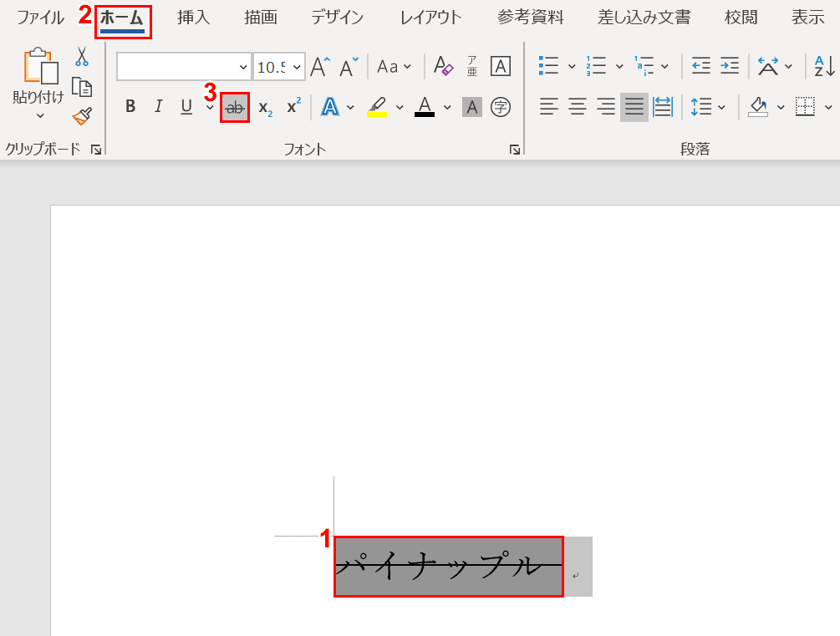Viewport: 840px width, 636px height.
Task: Apply paragraph shading paint bucket
Action: click(758, 107)
